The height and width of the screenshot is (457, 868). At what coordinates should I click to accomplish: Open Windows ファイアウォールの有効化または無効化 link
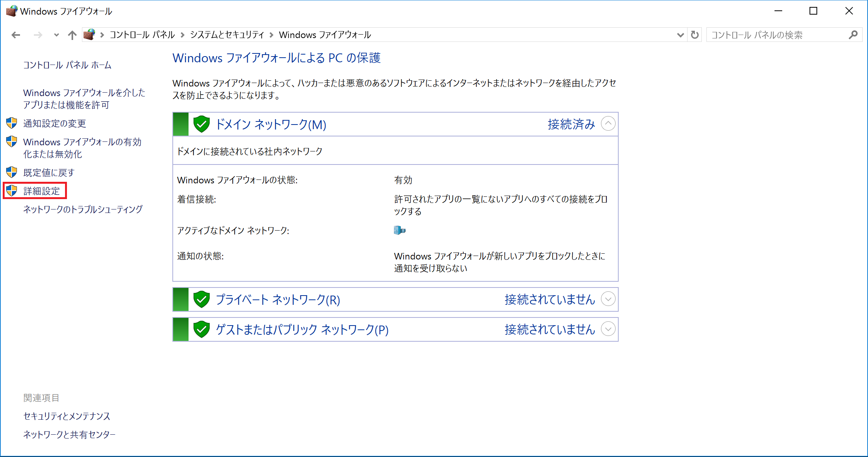[x=82, y=148]
